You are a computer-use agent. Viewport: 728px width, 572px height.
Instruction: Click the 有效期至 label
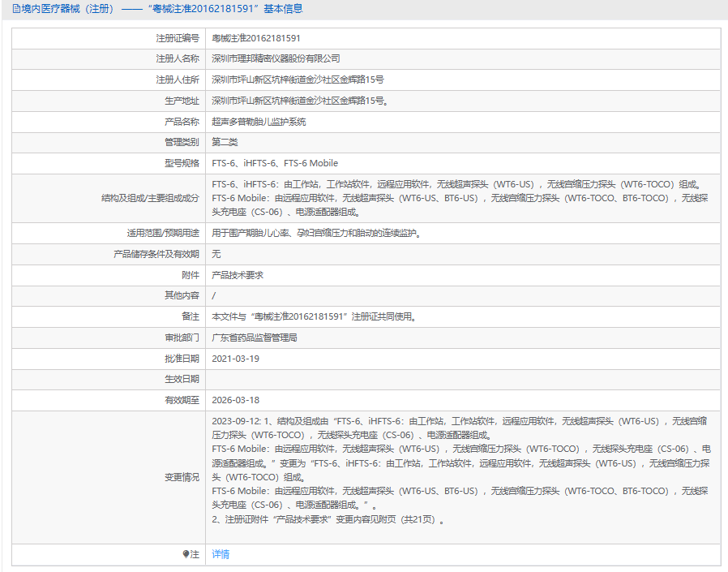point(182,400)
